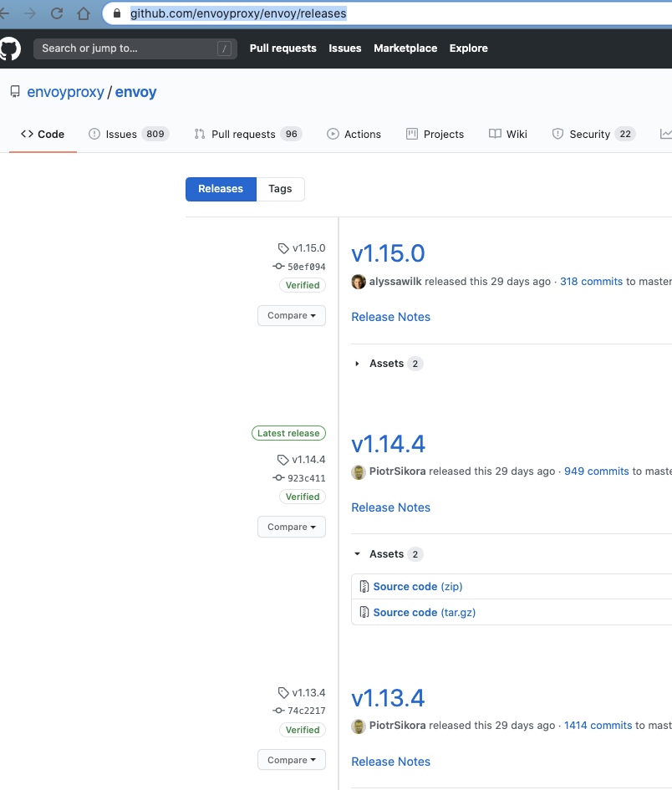Open the envoy repository name link

point(136,92)
